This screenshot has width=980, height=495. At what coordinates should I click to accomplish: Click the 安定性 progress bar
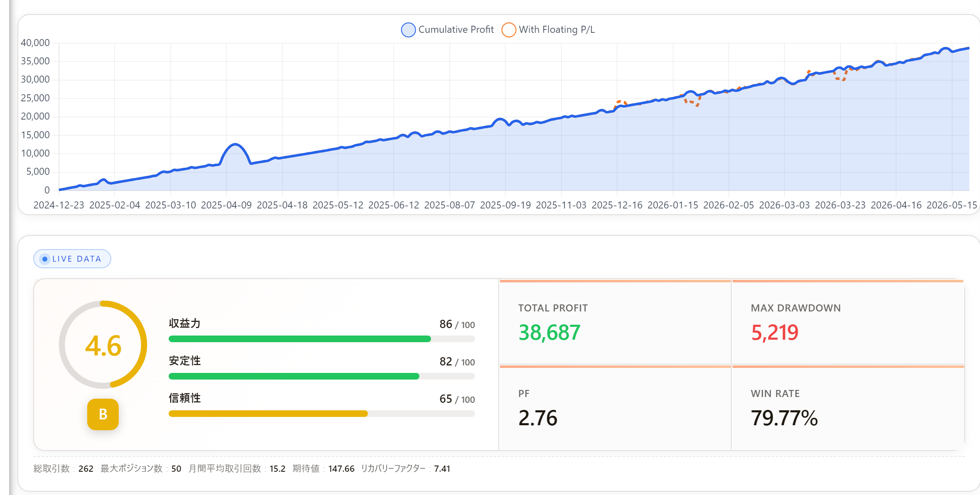[x=321, y=376]
